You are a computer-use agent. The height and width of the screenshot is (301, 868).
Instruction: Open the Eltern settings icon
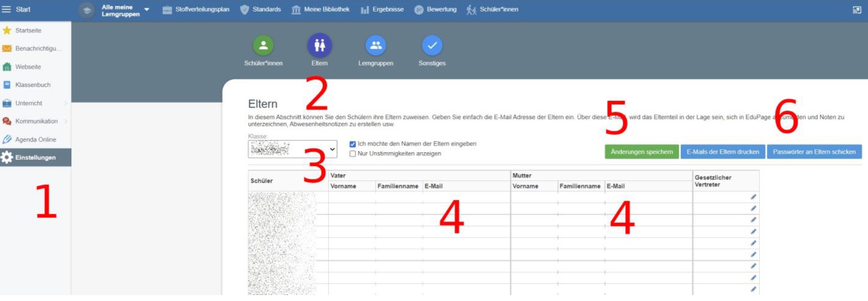pyautogui.click(x=319, y=45)
